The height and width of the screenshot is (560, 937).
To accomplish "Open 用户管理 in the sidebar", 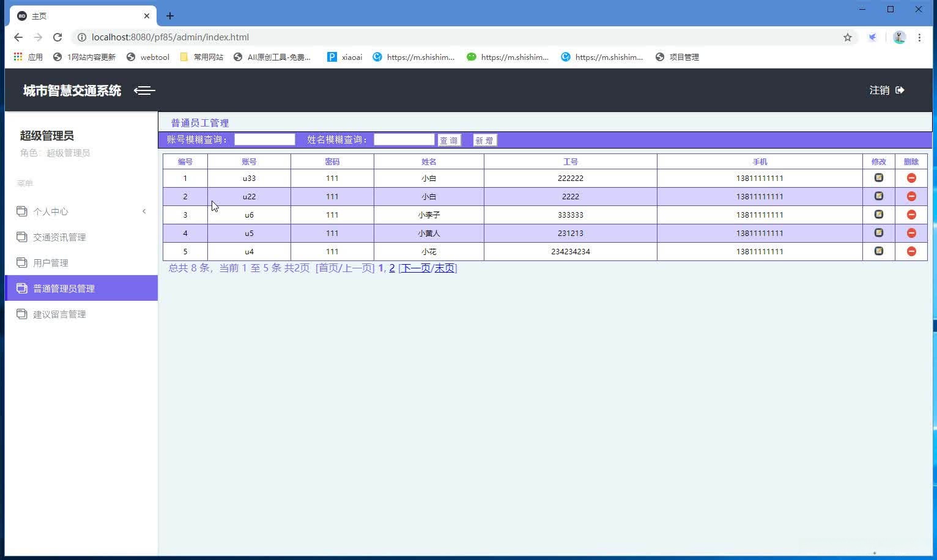I will (x=51, y=263).
